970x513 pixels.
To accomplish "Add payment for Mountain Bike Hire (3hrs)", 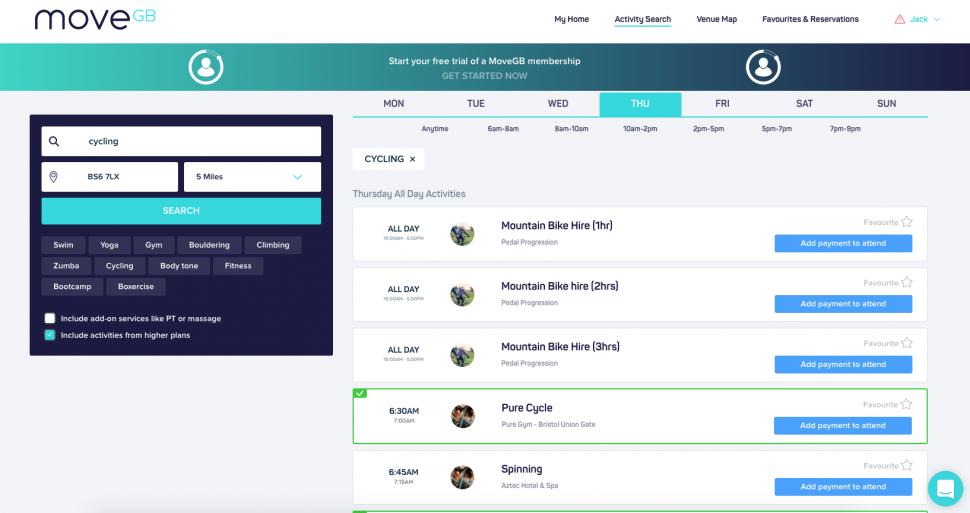I will coord(843,364).
